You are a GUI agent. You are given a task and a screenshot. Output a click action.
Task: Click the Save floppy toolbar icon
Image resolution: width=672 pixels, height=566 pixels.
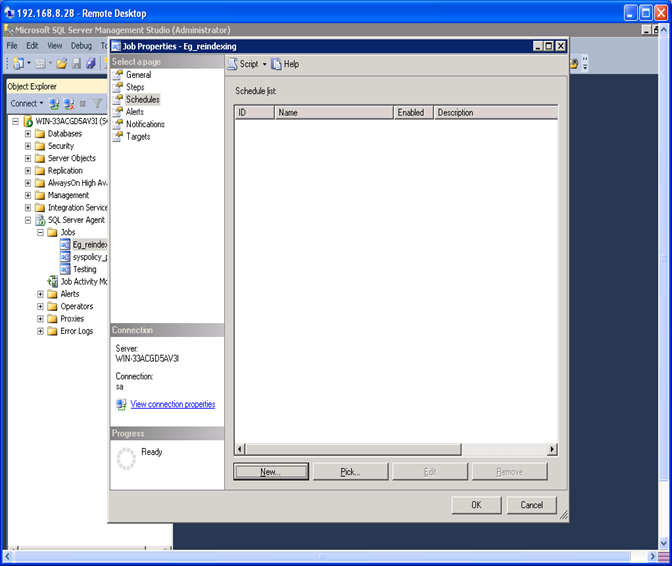(76, 64)
